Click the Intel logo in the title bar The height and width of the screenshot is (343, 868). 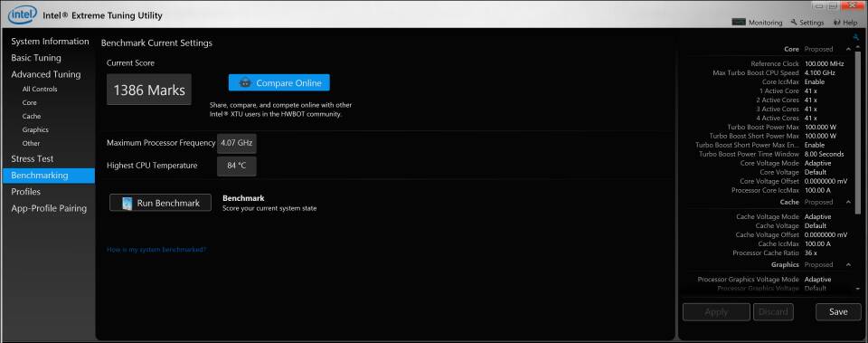click(22, 15)
